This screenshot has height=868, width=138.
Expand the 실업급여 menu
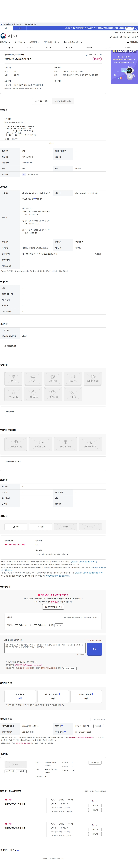pyautogui.click(x=34, y=42)
